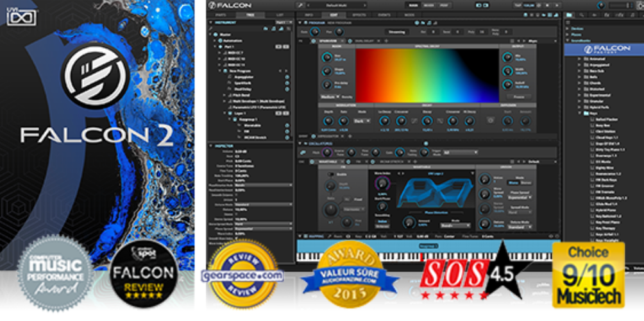Open the Granular folder in Falcon Factory
This screenshot has width=644, height=321.
coord(594,101)
